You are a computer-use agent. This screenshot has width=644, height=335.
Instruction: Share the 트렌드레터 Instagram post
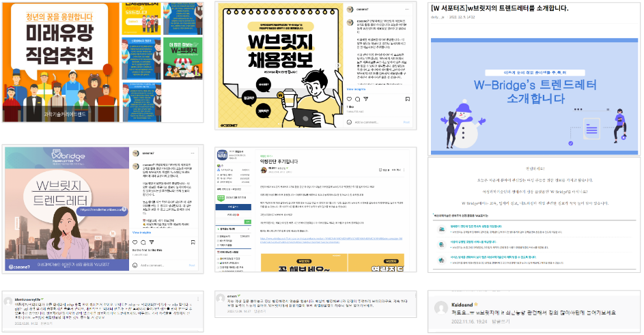tap(152, 242)
